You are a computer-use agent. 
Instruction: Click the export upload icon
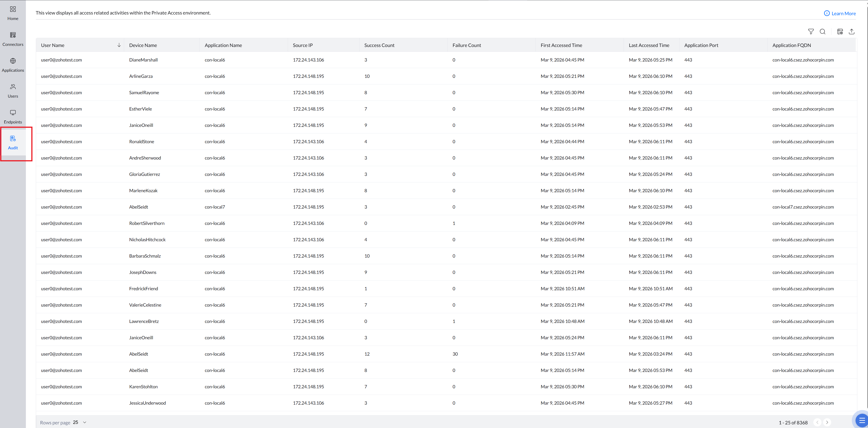pos(851,32)
